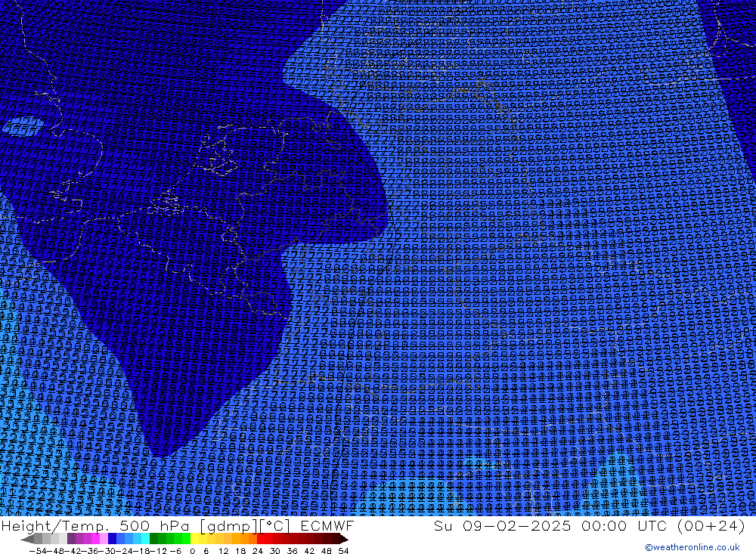
Task: Click the 54 legend scale value
Action: (x=343, y=551)
